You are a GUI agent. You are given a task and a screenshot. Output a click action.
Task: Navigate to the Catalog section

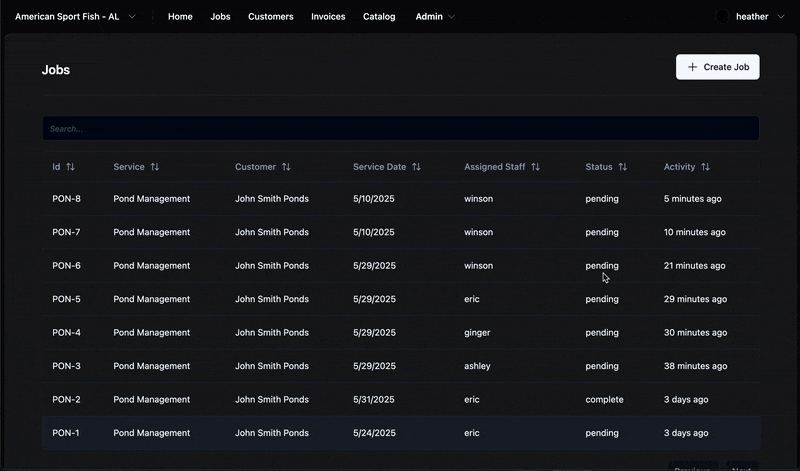click(379, 17)
